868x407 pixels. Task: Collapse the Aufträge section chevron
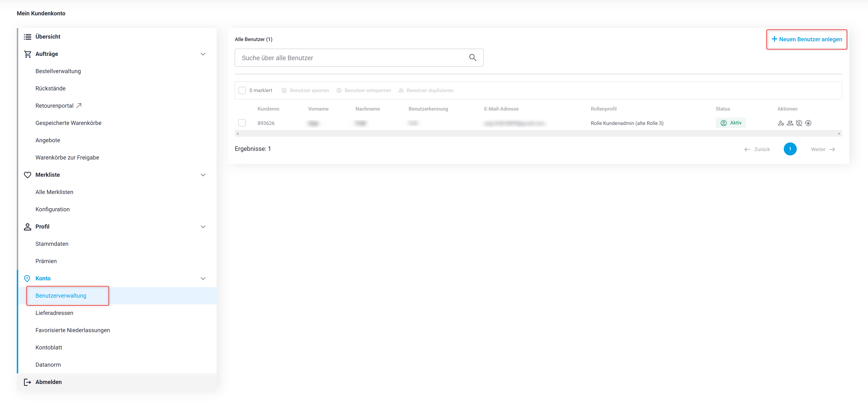click(x=203, y=54)
